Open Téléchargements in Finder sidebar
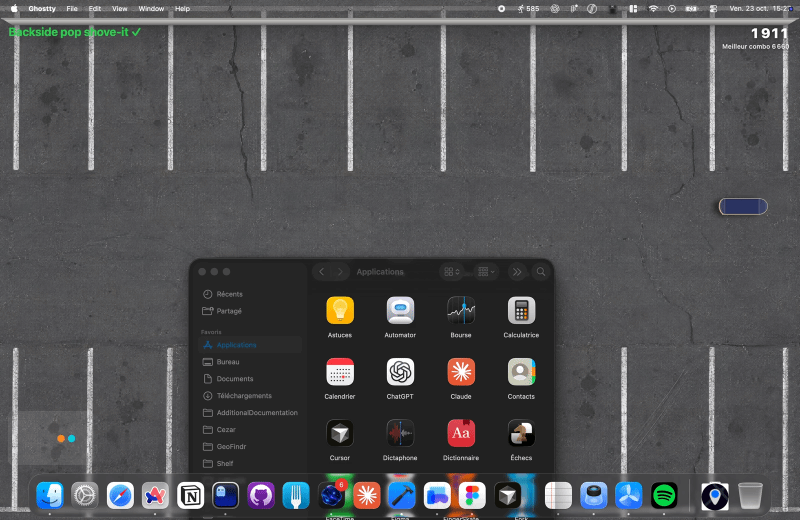Screen dimensions: 800x520 pos(250,395)
